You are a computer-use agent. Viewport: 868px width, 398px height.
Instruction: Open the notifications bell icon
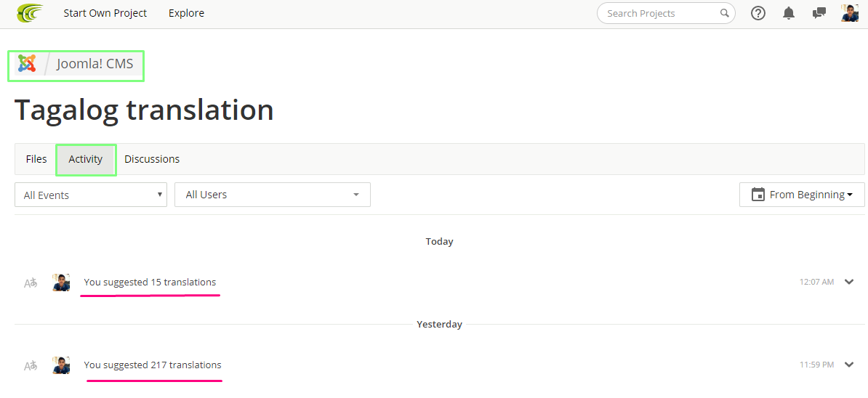click(x=789, y=13)
